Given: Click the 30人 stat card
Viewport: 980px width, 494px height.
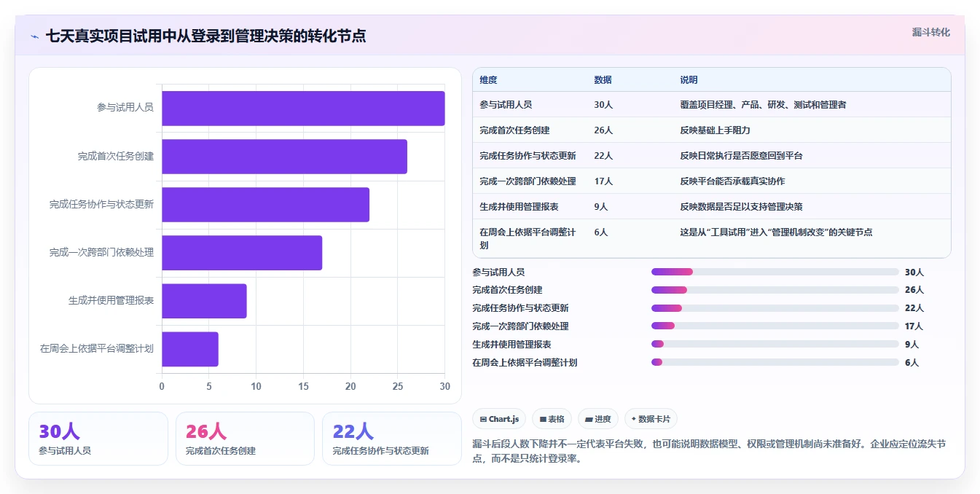Looking at the screenshot, I should pos(98,439).
